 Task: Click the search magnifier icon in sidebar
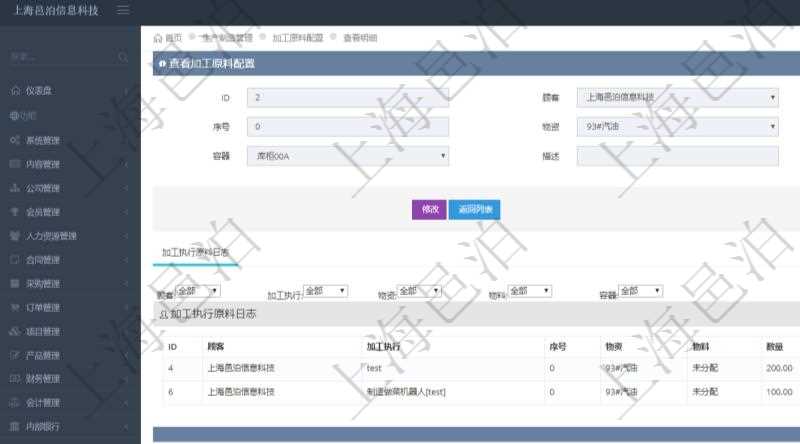coord(123,57)
